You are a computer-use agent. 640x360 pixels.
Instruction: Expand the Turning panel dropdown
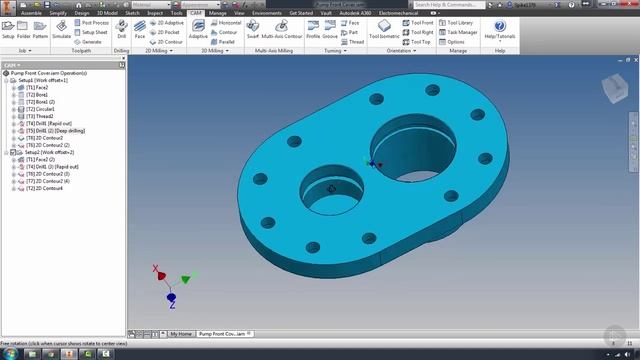[x=336, y=51]
